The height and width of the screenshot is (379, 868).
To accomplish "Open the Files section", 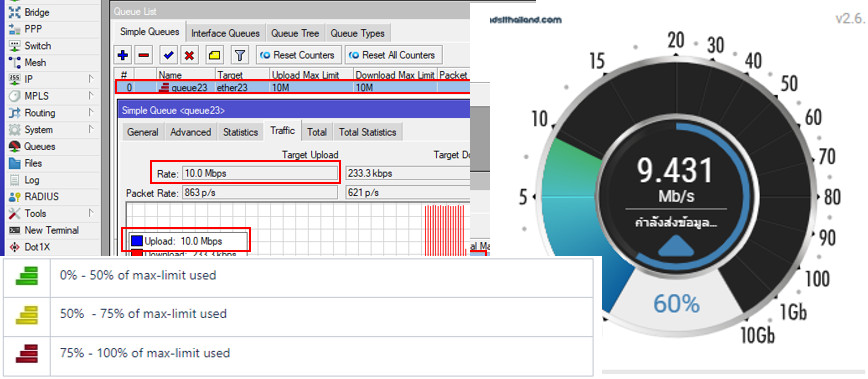I will [x=33, y=163].
